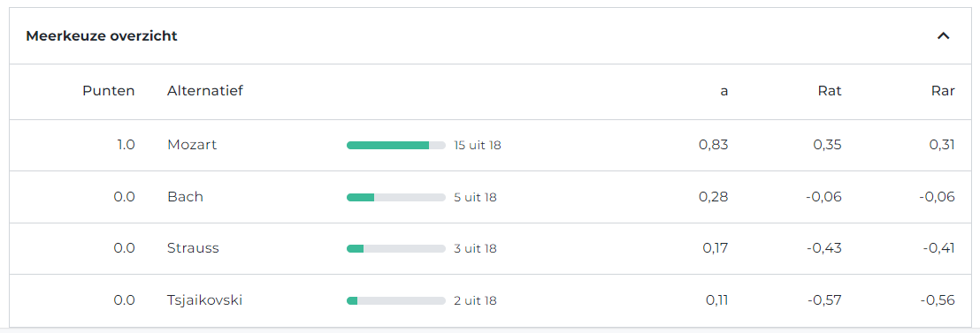Click Mozart's 0,83 a-value
Viewport: 980px width, 333px height.
tap(714, 145)
